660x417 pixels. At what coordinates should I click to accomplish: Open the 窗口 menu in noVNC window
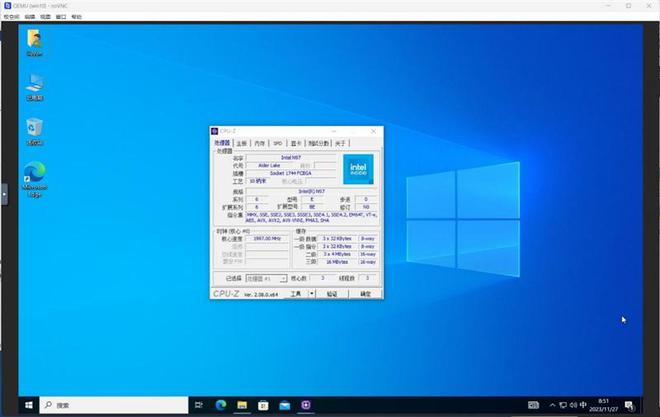point(61,17)
